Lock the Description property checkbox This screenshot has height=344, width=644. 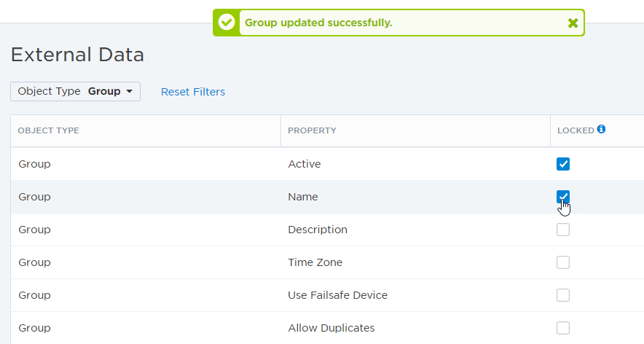563,230
